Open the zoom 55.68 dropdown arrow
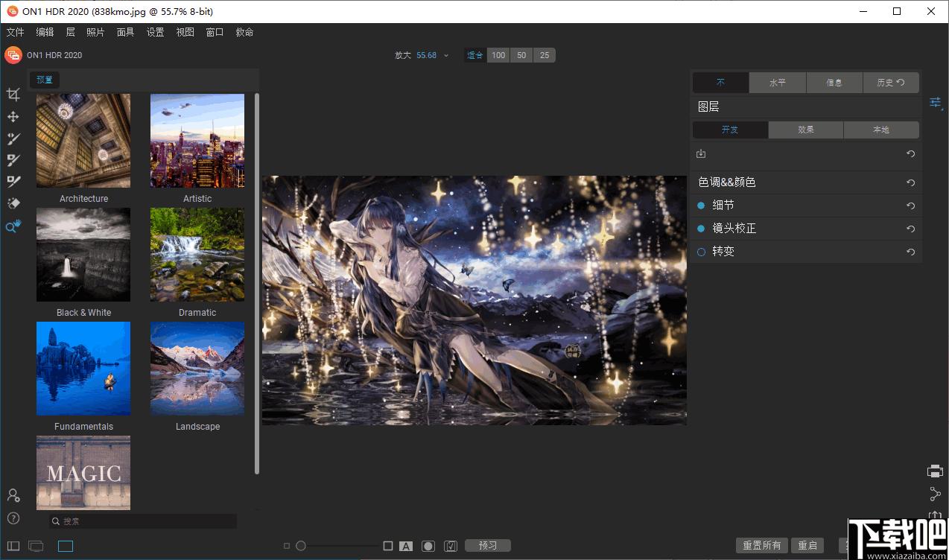Screen dimensions: 949x560 click(446, 55)
